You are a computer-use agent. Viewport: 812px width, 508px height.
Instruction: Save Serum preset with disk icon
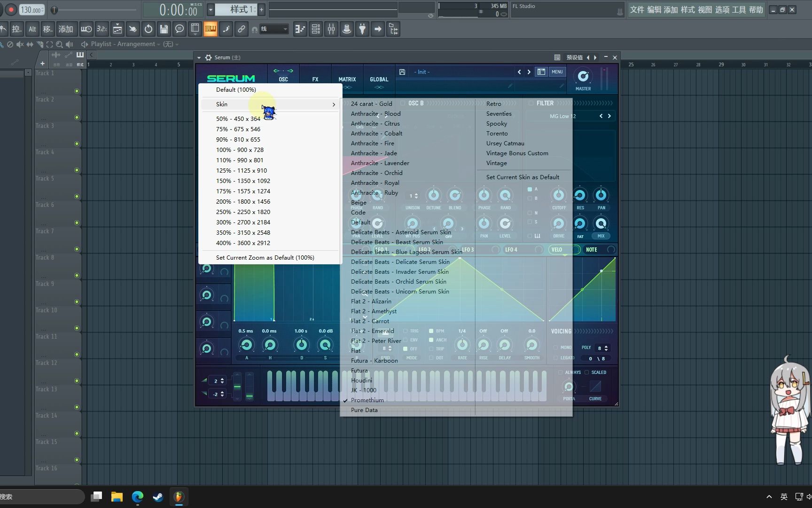pos(402,72)
